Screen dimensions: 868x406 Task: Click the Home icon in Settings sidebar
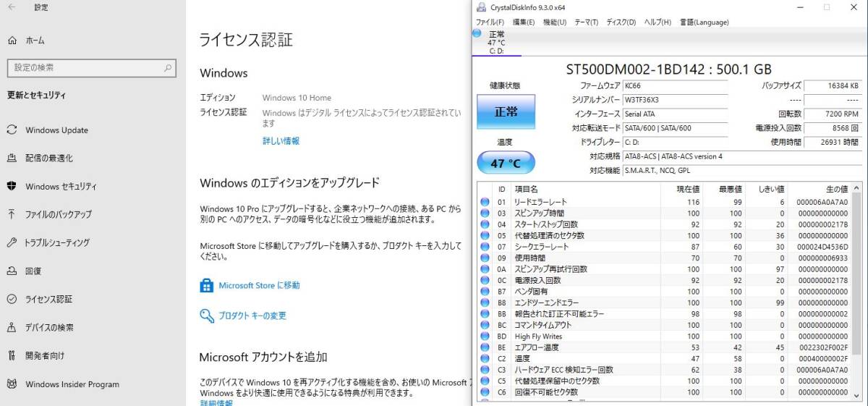click(12, 41)
